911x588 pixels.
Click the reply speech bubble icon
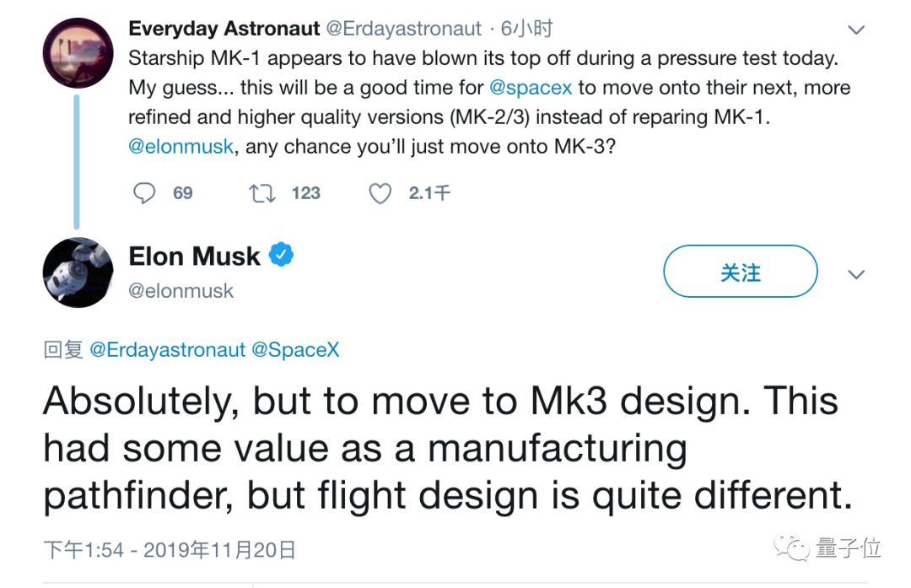(x=145, y=193)
